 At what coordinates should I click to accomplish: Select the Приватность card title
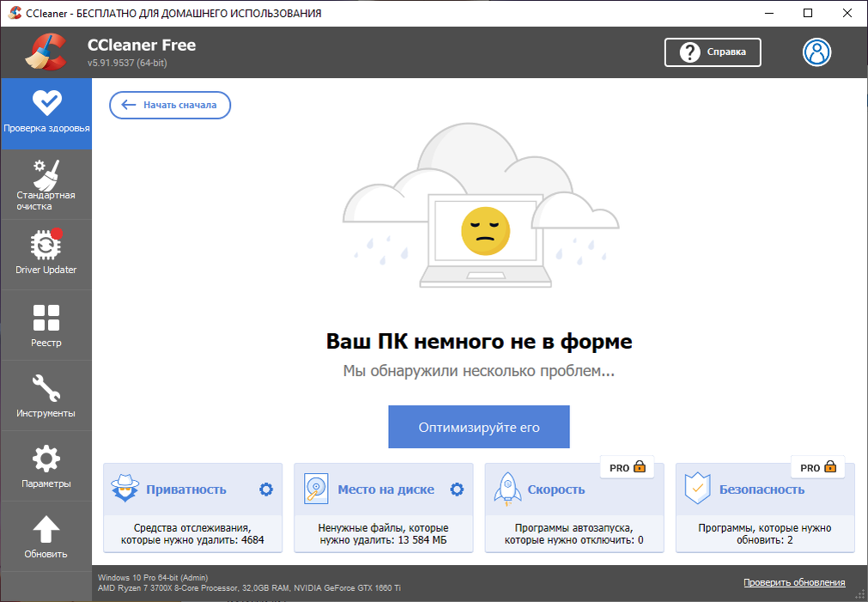tap(186, 490)
